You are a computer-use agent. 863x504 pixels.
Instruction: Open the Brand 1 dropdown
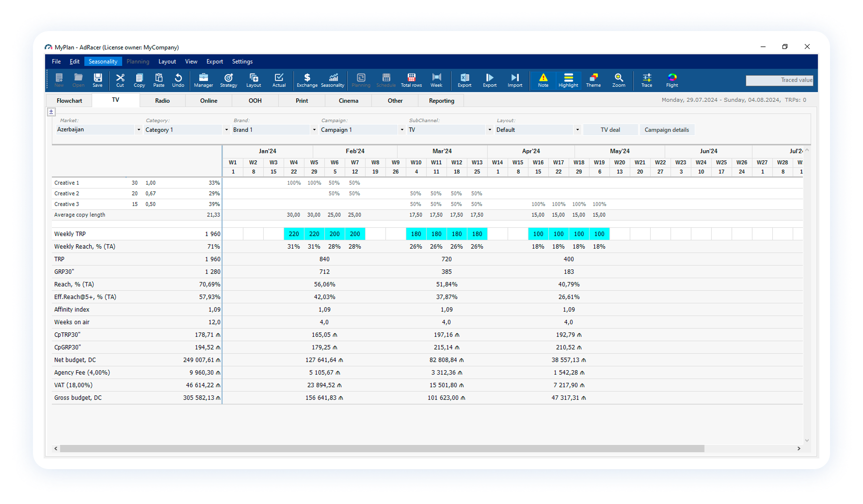(314, 130)
